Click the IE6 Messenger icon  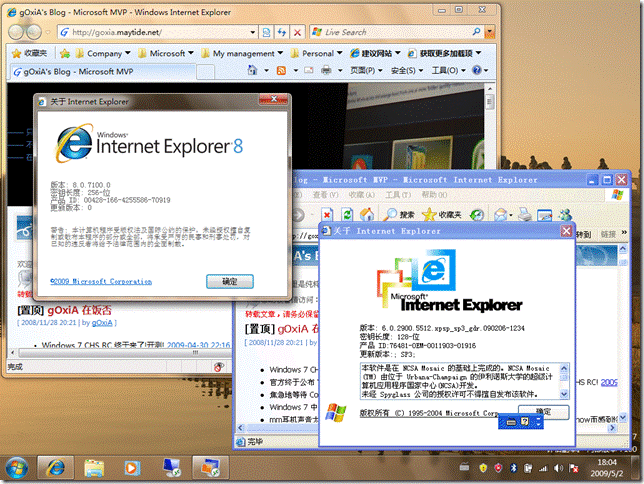point(565,214)
